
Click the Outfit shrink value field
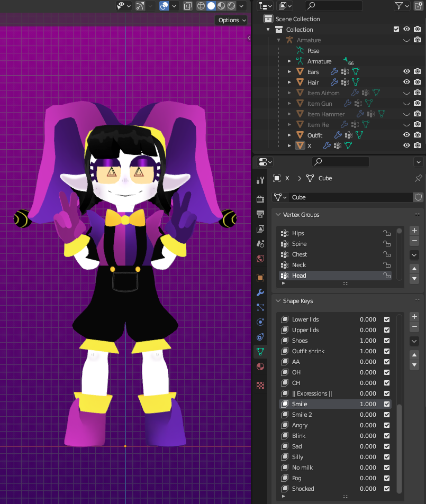(368, 351)
